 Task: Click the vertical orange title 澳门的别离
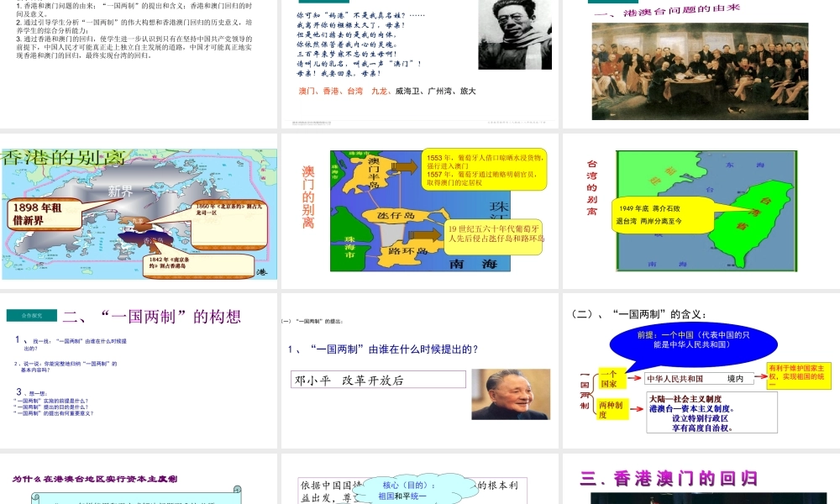point(308,197)
